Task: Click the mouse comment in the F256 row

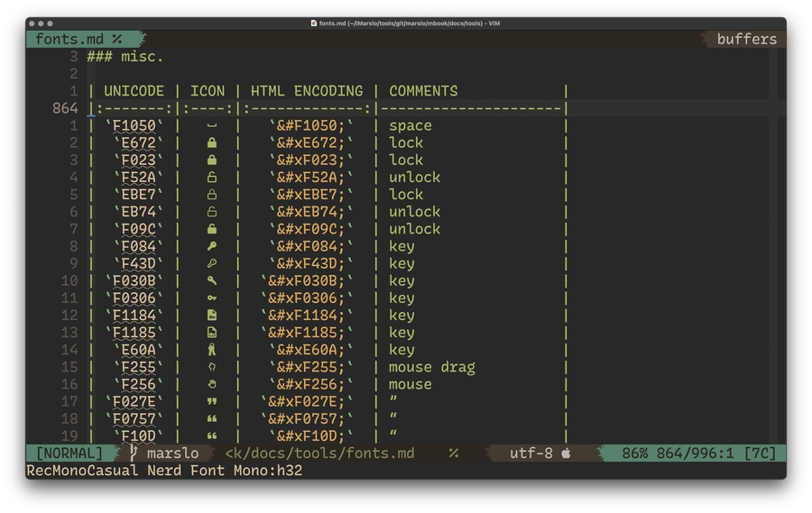Action: click(x=411, y=384)
